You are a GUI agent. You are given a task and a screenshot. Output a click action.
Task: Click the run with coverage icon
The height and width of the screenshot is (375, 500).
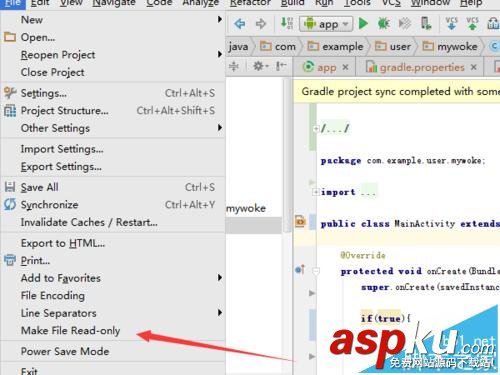405,24
